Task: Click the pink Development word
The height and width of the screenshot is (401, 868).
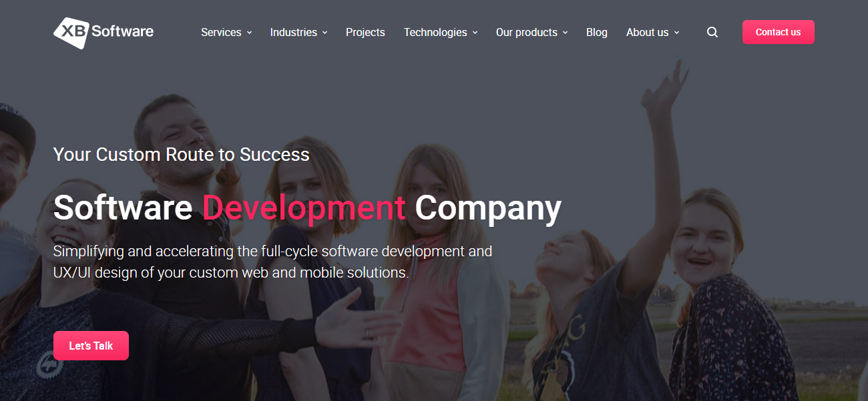Action: (x=304, y=208)
